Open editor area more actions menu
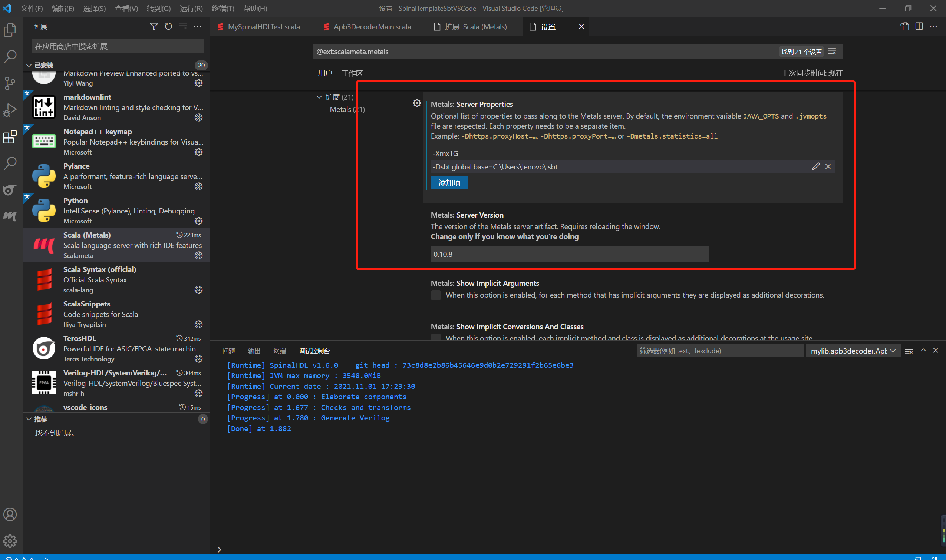 (x=933, y=26)
